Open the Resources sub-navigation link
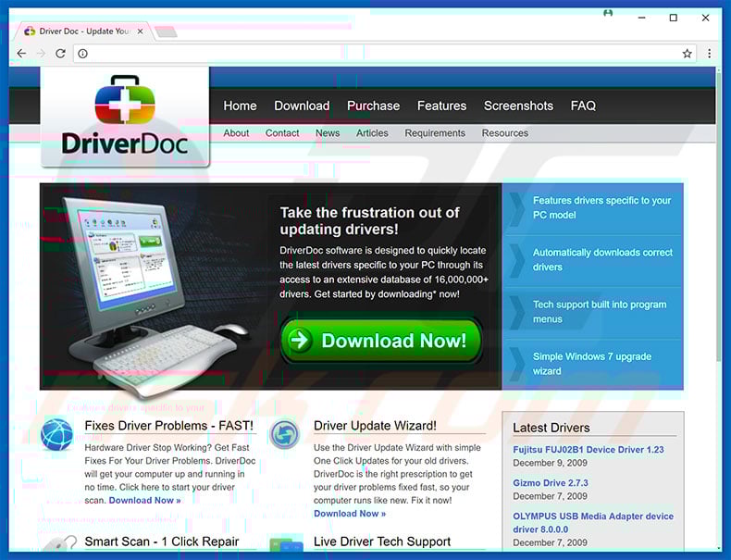The width and height of the screenshot is (731, 560). pyautogui.click(x=505, y=133)
